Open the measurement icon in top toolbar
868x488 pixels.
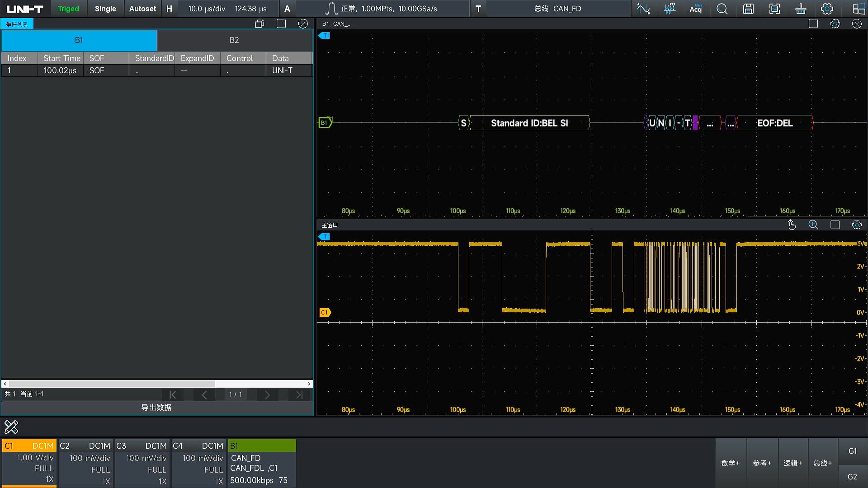[x=643, y=9]
